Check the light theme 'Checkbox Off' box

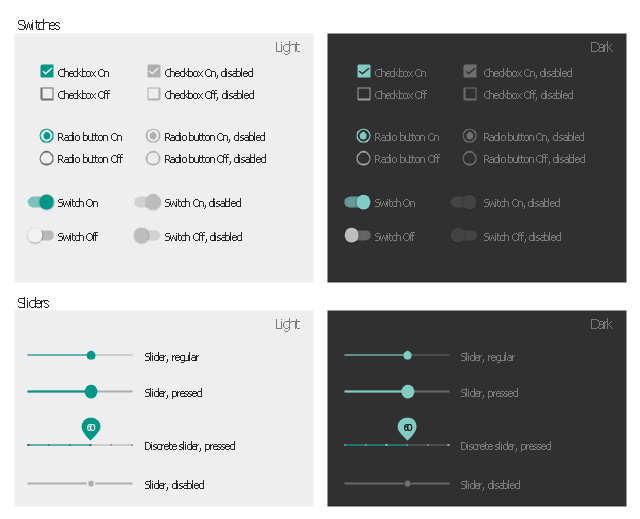pos(47,94)
